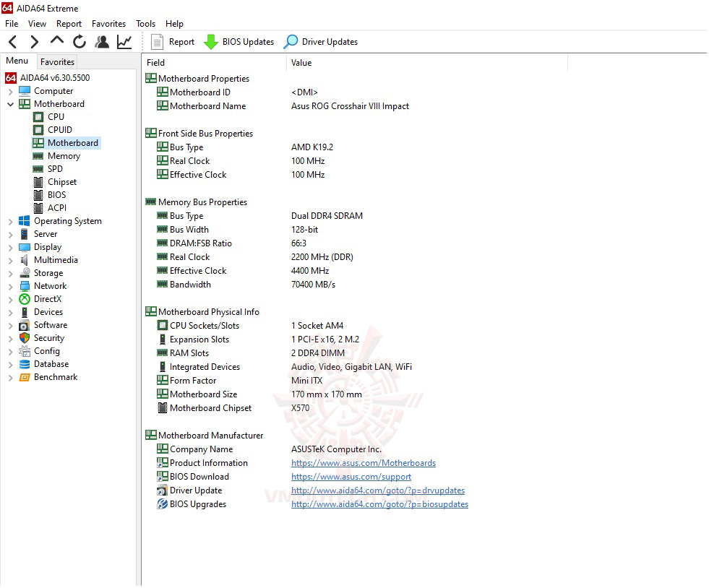Select the Memory tree icon
Viewport: 709px width, 588px height.
[x=38, y=156]
